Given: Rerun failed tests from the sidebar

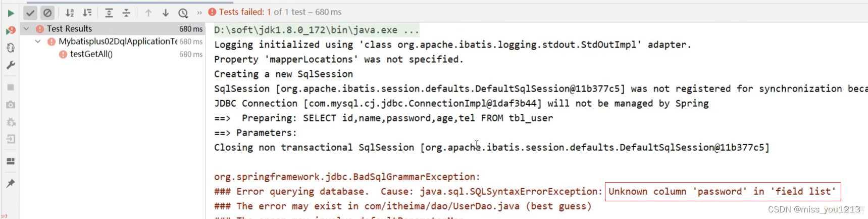Looking at the screenshot, I should (x=11, y=30).
